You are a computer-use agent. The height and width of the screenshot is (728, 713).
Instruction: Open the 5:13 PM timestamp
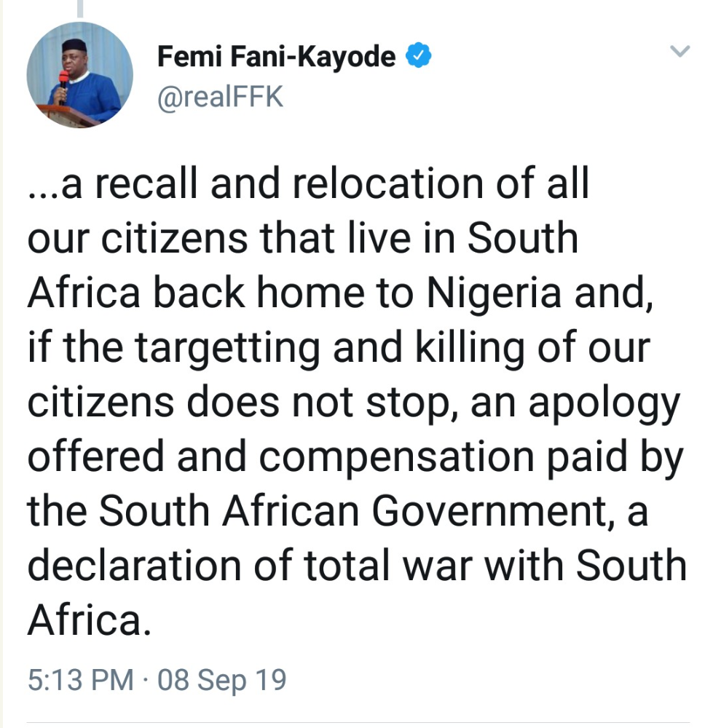80,680
